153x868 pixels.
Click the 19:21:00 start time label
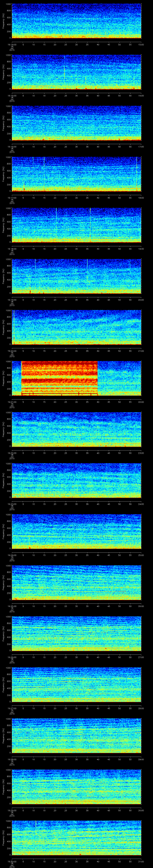pos(12,402)
